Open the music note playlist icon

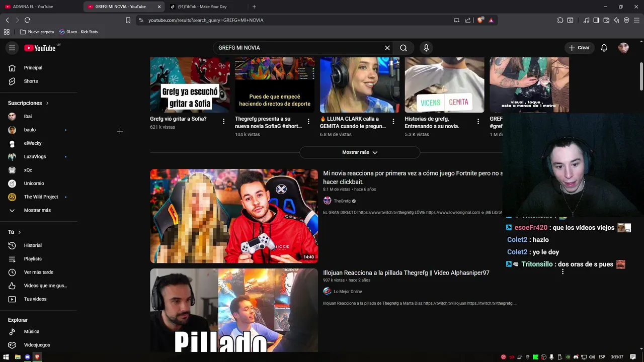[x=586, y=20]
